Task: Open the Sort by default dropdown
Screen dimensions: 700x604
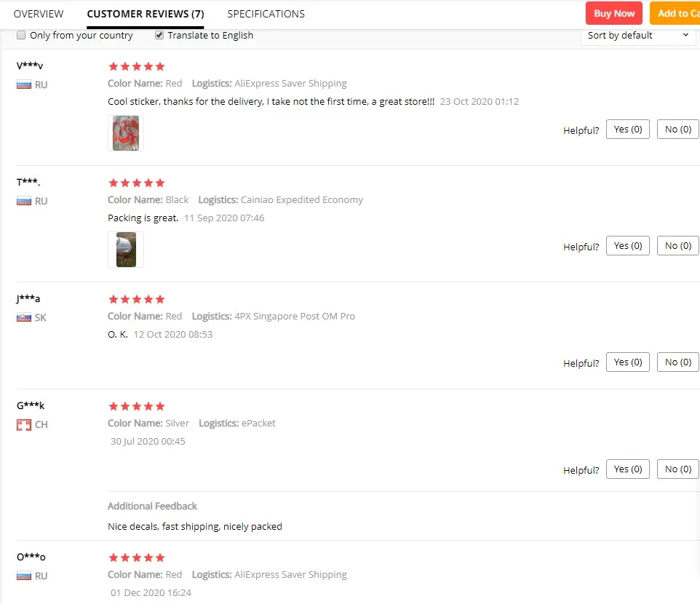Action: click(637, 35)
